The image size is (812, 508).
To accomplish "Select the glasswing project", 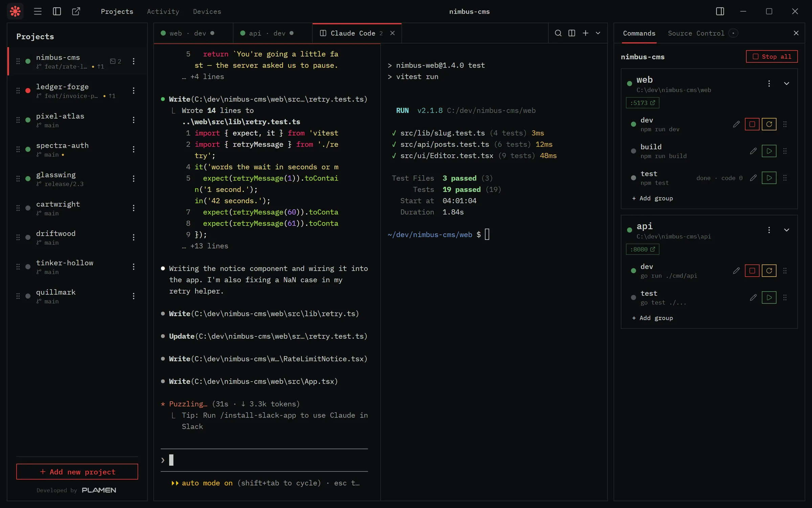I will pos(77,179).
